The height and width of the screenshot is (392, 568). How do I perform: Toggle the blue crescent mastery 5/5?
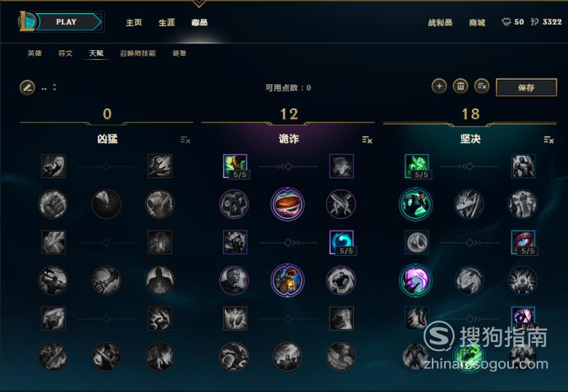tap(341, 243)
